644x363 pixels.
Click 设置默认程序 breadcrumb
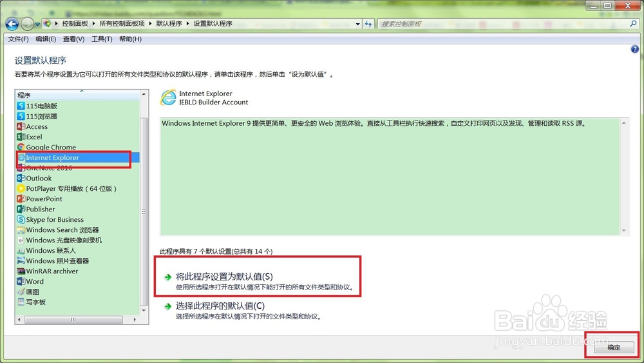tap(213, 24)
